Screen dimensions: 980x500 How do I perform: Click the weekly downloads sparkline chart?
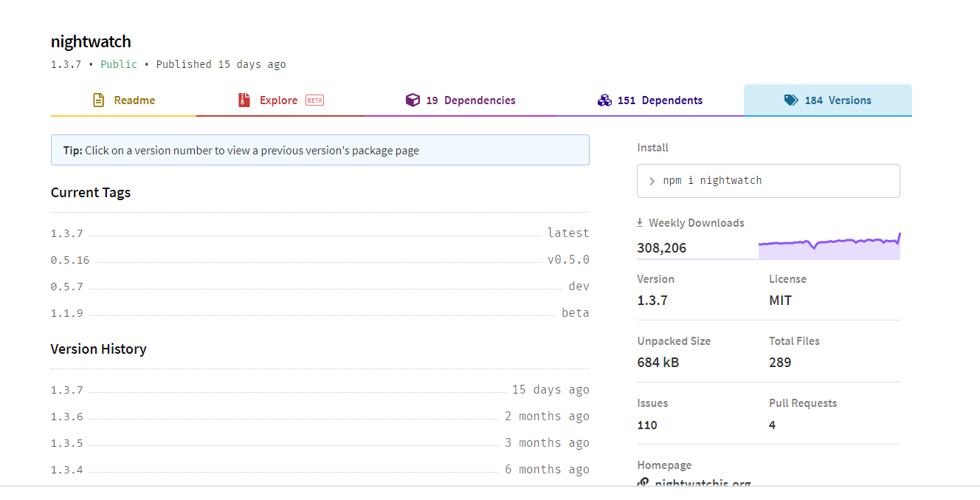coord(829,247)
